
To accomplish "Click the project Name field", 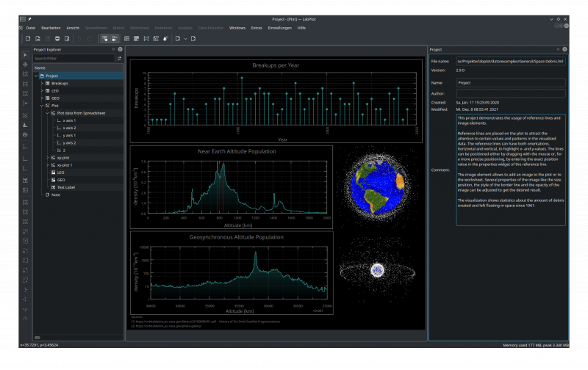I will (x=511, y=83).
